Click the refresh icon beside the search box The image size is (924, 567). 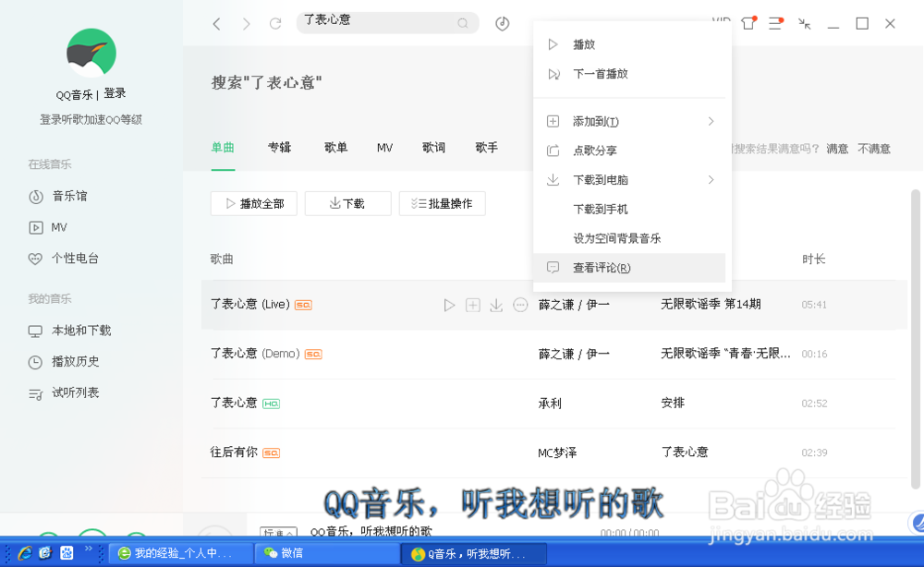tap(275, 24)
